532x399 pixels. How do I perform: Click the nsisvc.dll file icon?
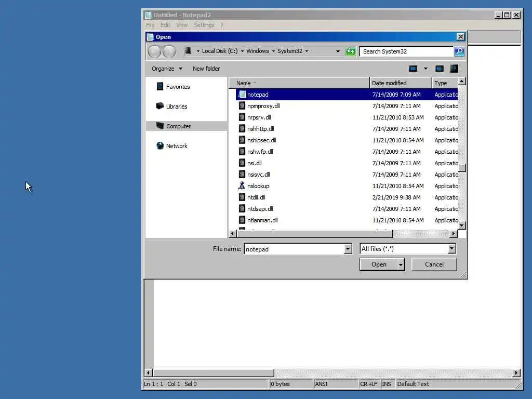(242, 175)
